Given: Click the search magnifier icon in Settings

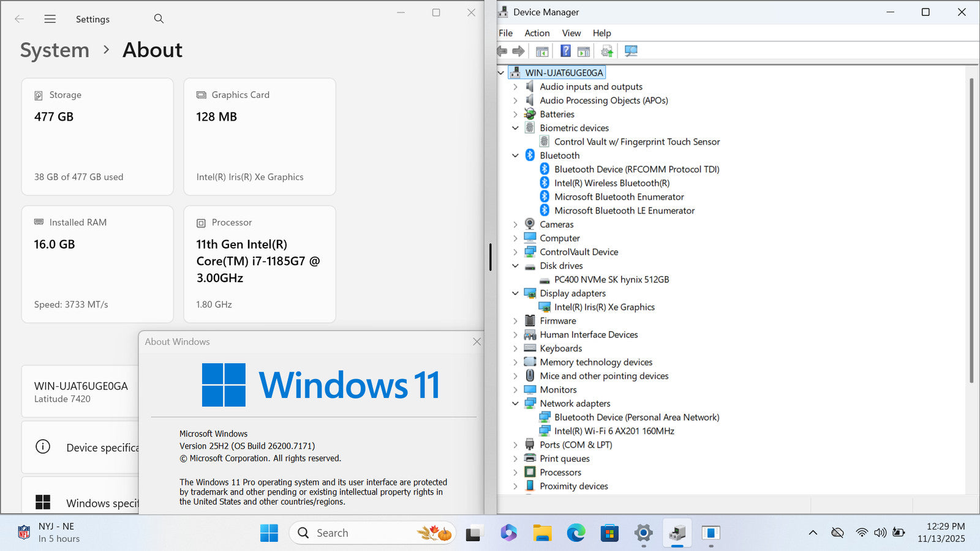Looking at the screenshot, I should pyautogui.click(x=159, y=19).
